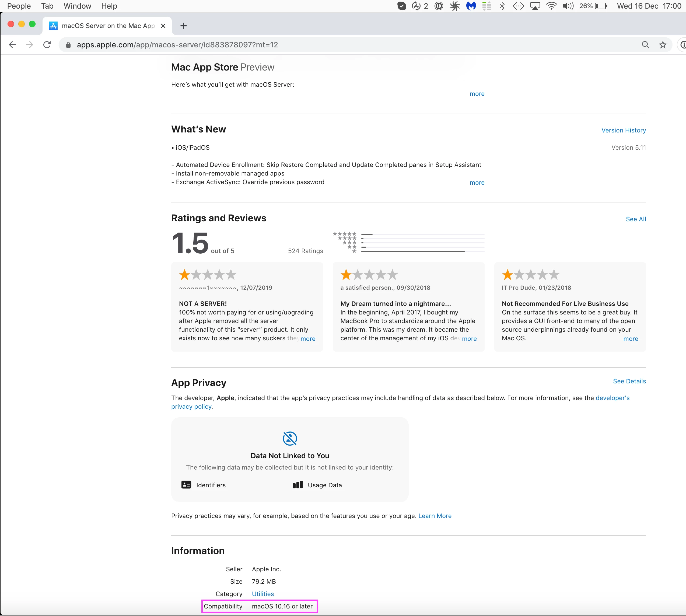The width and height of the screenshot is (686, 616).
Task: Expand the IT Pro Dude review
Action: click(631, 339)
